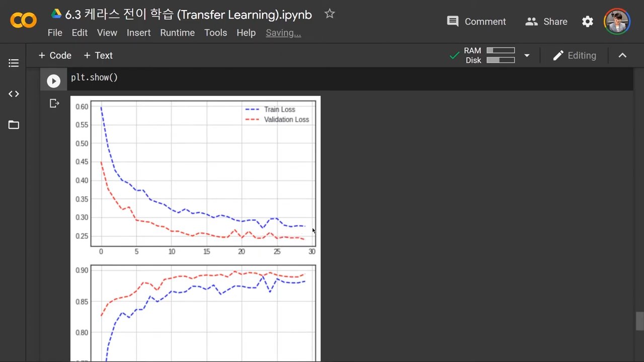
Task: Toggle the Editing mode selector
Action: pos(574,55)
